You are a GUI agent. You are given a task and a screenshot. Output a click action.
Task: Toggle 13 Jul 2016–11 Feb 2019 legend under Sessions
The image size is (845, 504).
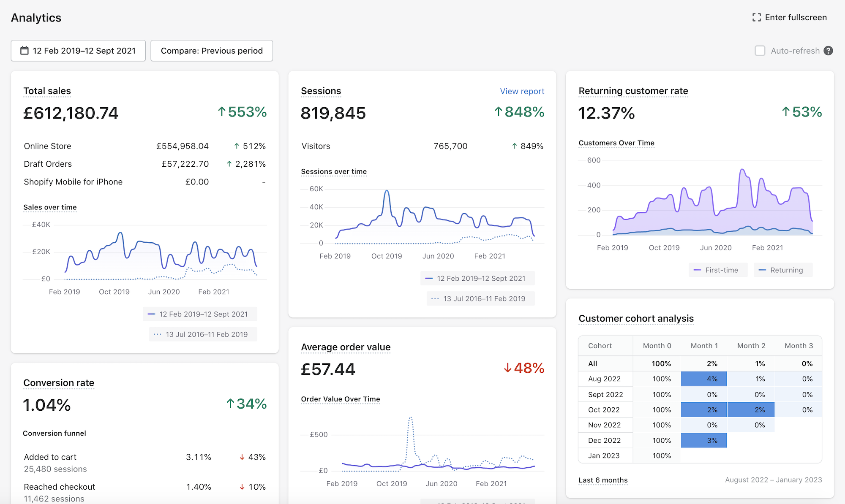[x=480, y=298]
